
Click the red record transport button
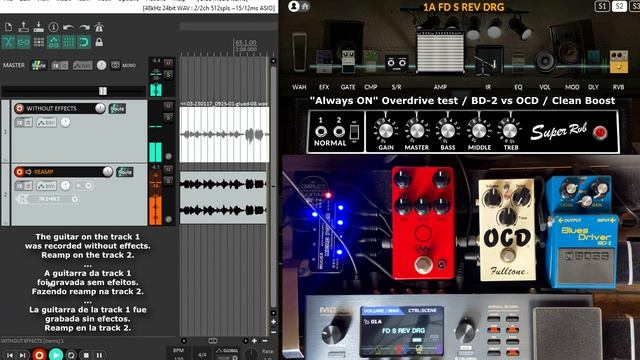(x=39, y=355)
